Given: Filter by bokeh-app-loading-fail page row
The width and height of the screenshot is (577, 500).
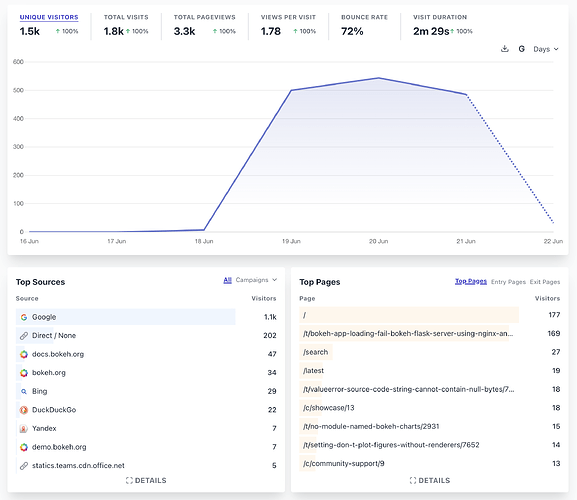Looking at the screenshot, I should click(x=430, y=333).
